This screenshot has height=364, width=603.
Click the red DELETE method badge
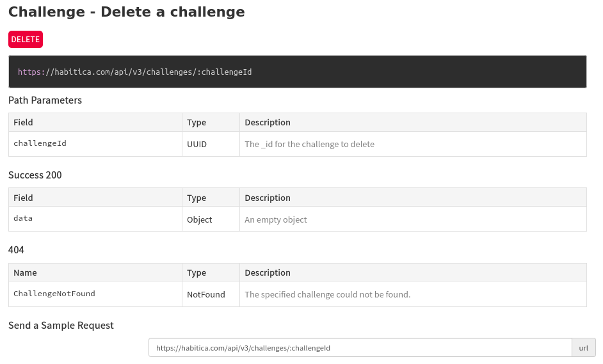26,39
